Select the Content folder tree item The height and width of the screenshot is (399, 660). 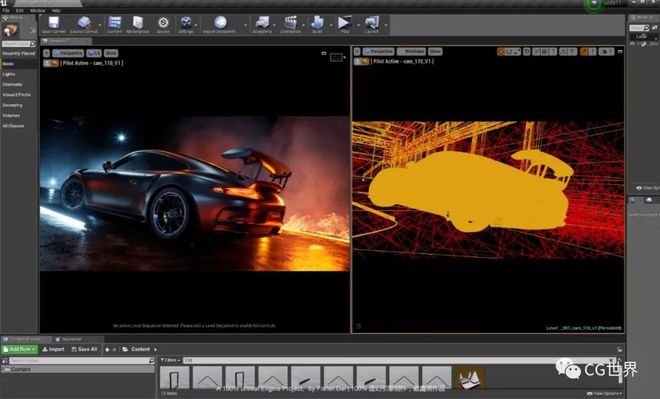point(21,370)
